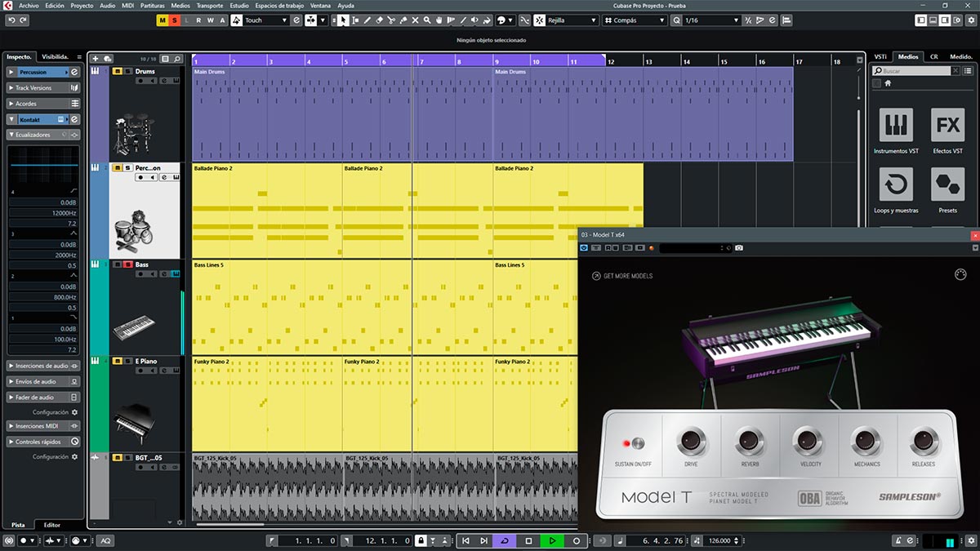Expand Inserciones de audio section

pyautogui.click(x=43, y=366)
